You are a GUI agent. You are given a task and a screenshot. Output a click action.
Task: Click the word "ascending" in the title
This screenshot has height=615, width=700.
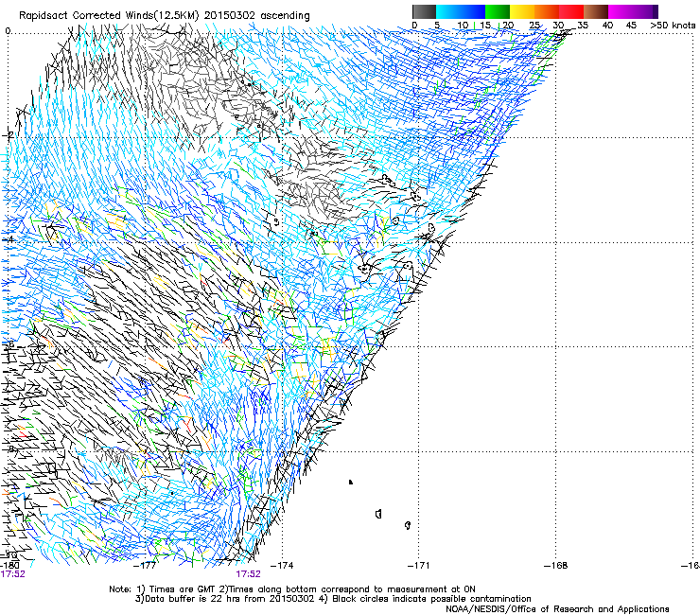pos(285,16)
